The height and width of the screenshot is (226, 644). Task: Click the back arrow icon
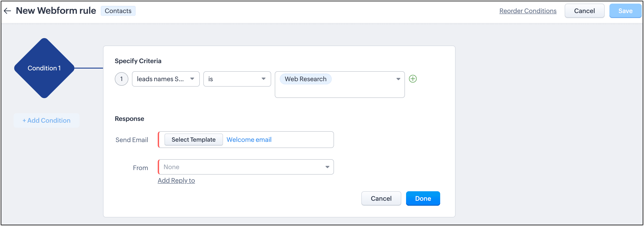7,11
